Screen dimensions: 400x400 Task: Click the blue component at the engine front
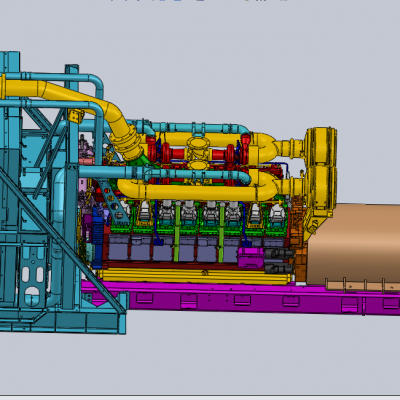(x=98, y=237)
